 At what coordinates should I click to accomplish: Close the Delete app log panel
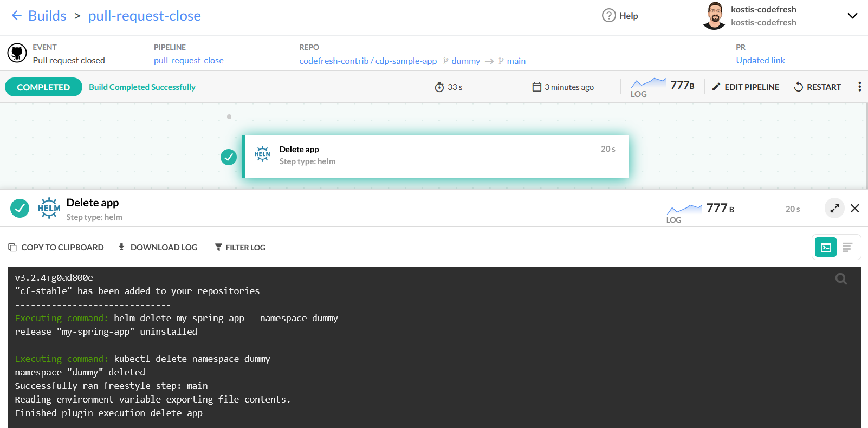click(855, 209)
